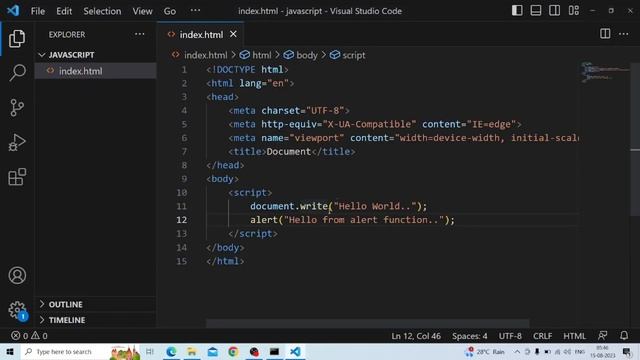
Task: Open the Extensions view icon
Action: 17,177
